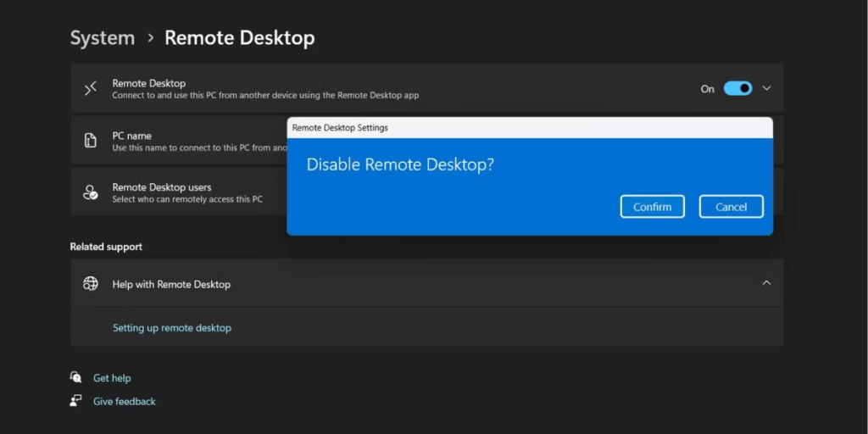Select the Remote Desktop breadcrumb title
Image resolution: width=868 pixels, height=434 pixels.
pos(239,38)
